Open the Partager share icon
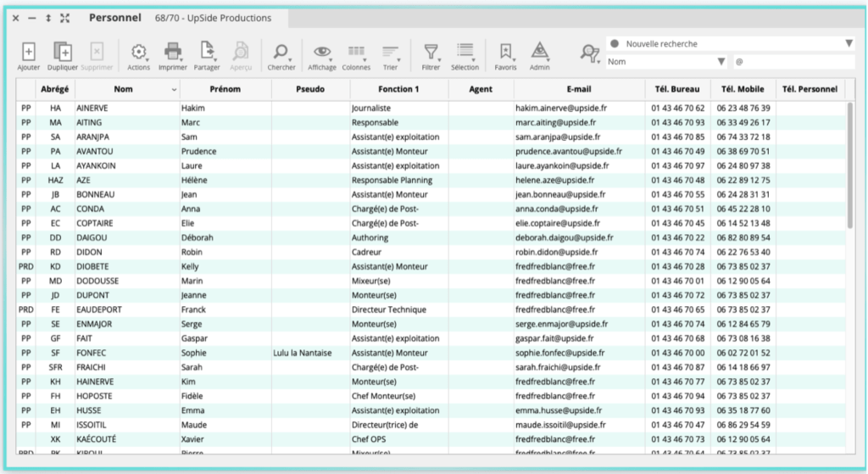 point(207,53)
